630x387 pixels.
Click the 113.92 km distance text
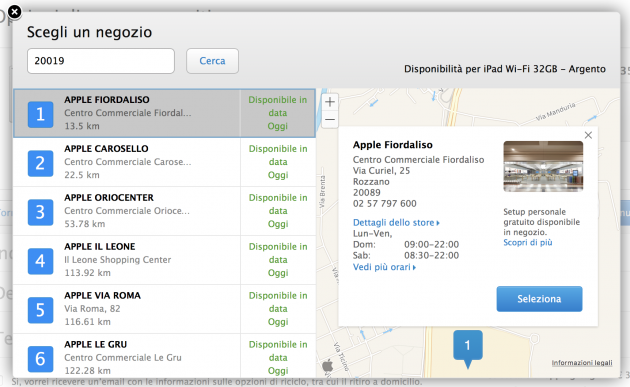tap(88, 273)
